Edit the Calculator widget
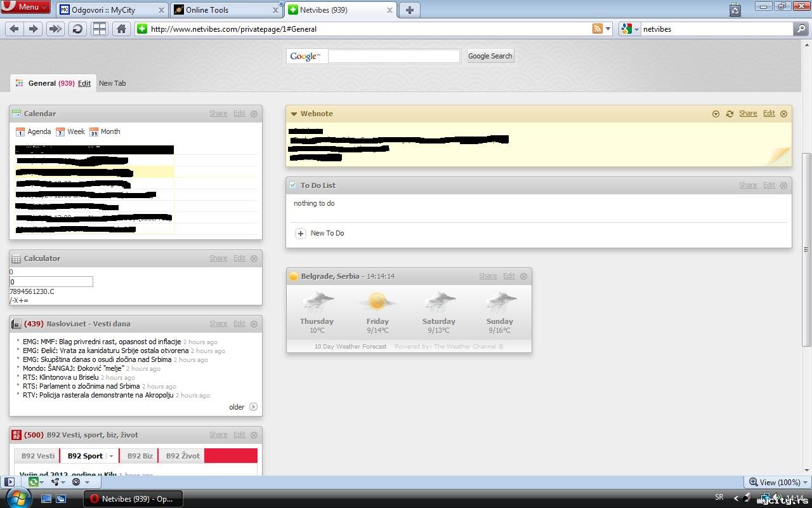Screen dimensions: 812x508 [x=239, y=258]
